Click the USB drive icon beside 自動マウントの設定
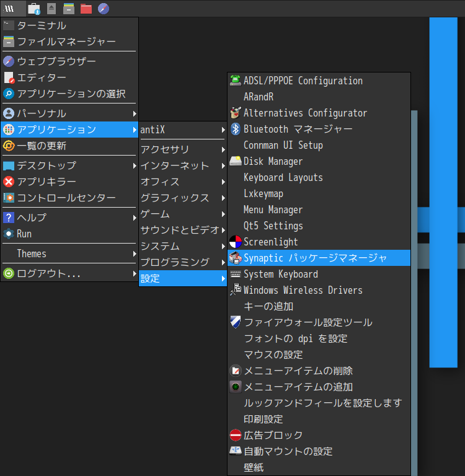Viewport: 465px width, 476px height. point(236,451)
